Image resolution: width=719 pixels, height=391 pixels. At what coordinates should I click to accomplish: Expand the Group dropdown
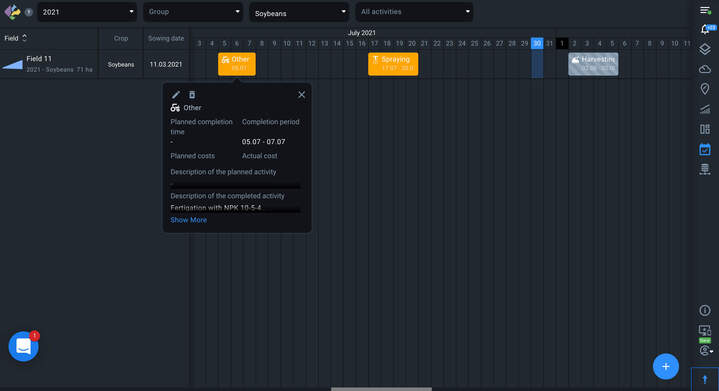coord(193,12)
